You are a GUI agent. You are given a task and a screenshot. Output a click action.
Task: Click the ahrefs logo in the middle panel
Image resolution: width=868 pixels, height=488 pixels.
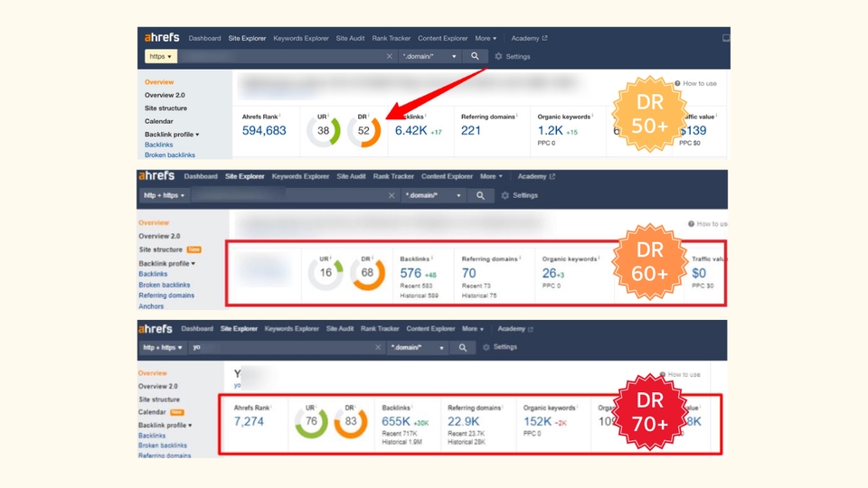pos(156,176)
